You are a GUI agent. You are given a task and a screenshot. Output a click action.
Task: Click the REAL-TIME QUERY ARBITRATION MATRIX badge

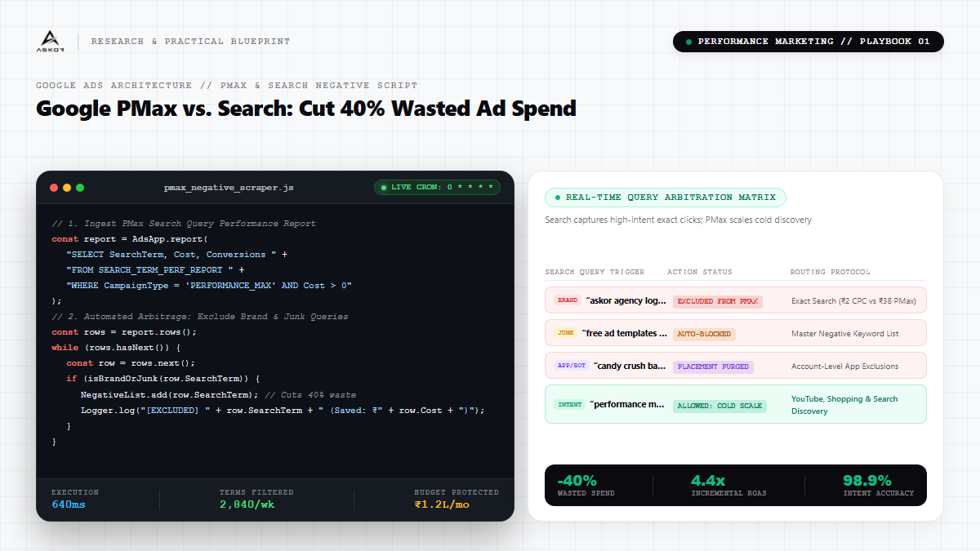(x=666, y=198)
